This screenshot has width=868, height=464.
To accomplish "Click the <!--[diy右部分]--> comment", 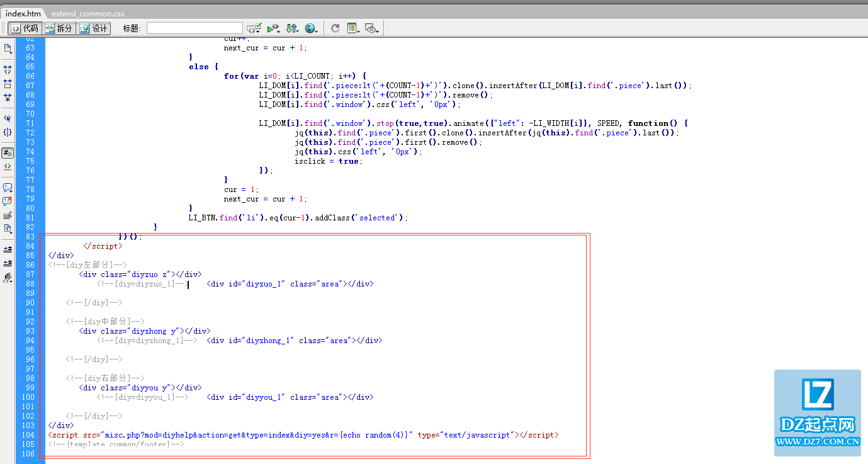I will pyautogui.click(x=105, y=378).
